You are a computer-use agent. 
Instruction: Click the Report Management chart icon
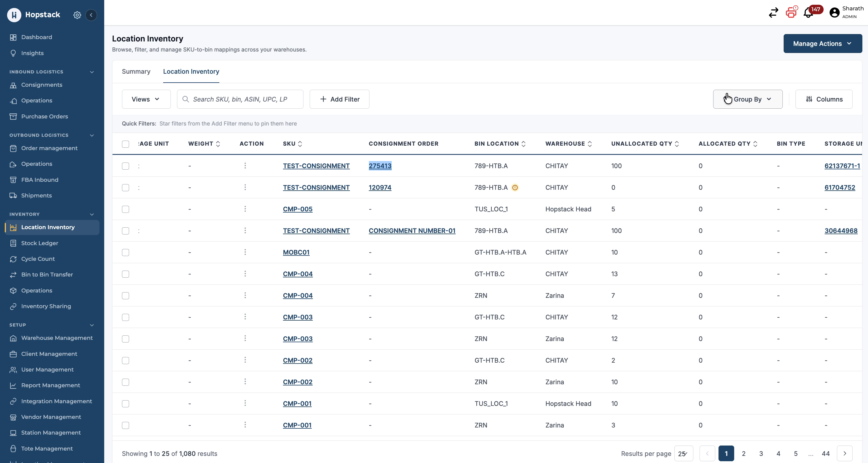pos(13,385)
